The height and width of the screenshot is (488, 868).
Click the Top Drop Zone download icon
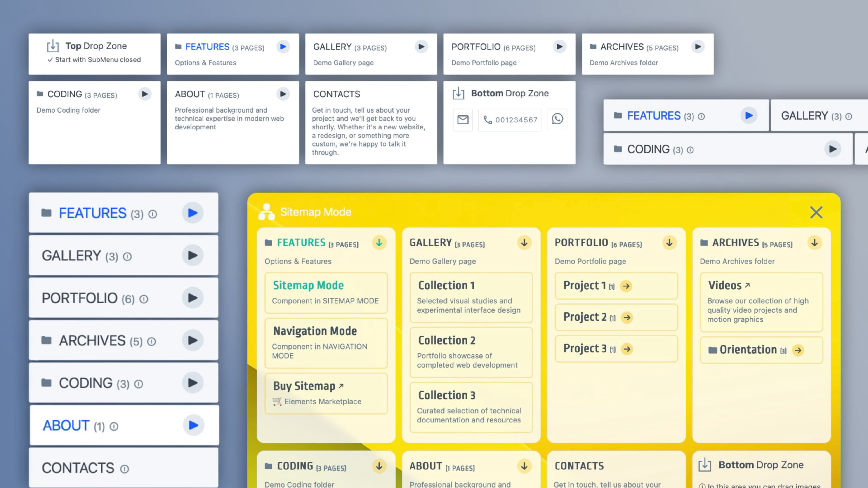pyautogui.click(x=53, y=46)
